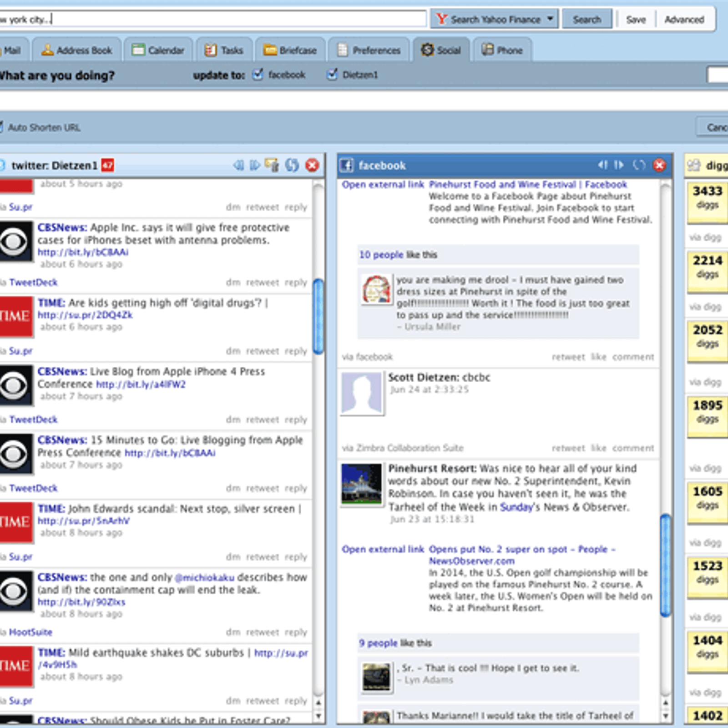This screenshot has height=728, width=728.
Task: Toggle the facebook update checkbox
Action: (258, 74)
